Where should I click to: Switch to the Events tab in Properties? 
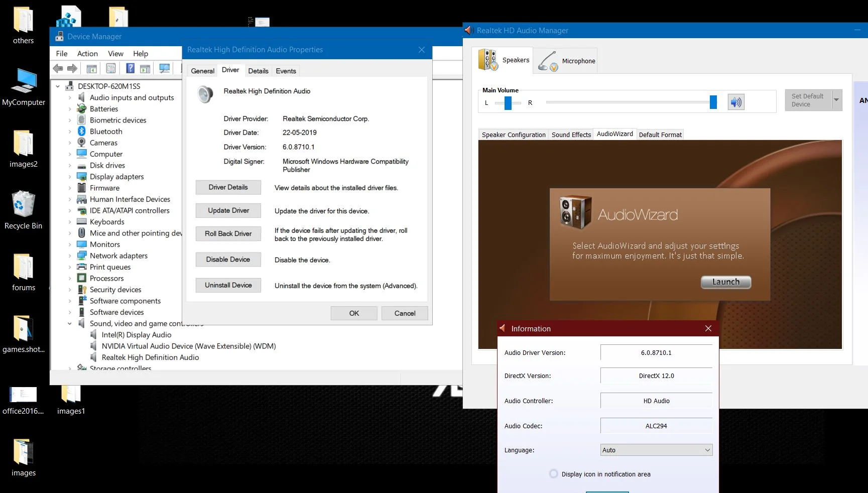click(286, 71)
